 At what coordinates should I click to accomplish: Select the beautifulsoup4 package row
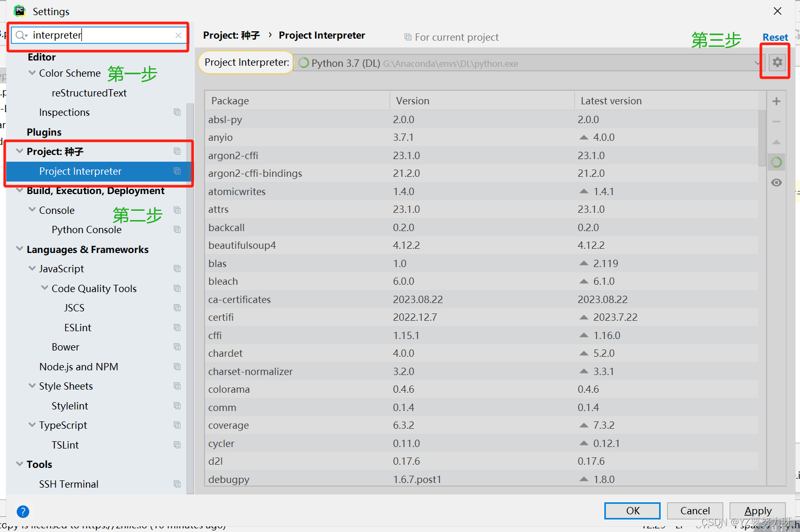482,245
